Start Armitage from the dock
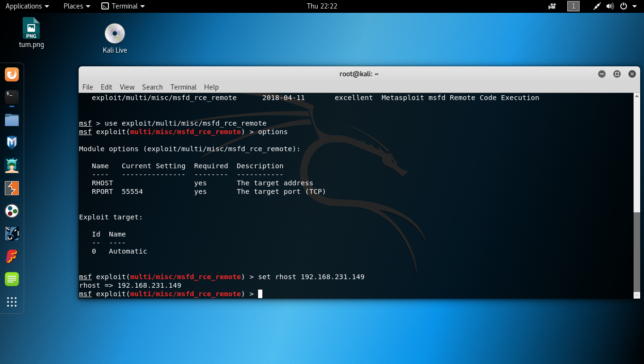 12,165
